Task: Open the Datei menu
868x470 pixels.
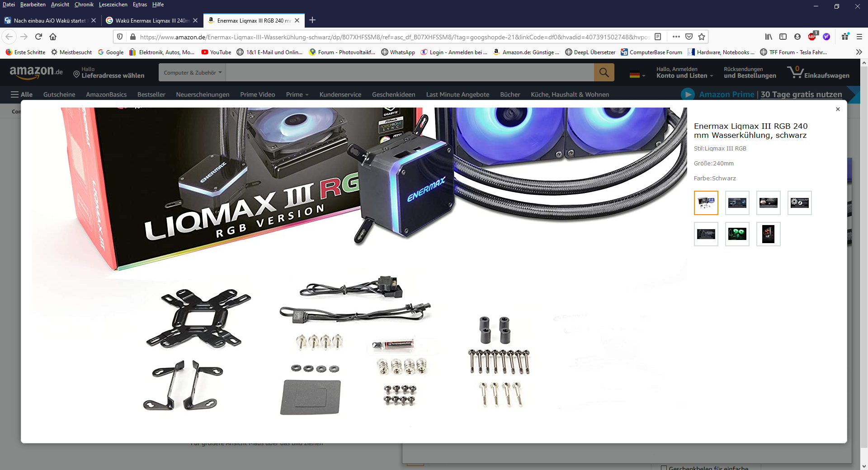Action: [x=9, y=5]
